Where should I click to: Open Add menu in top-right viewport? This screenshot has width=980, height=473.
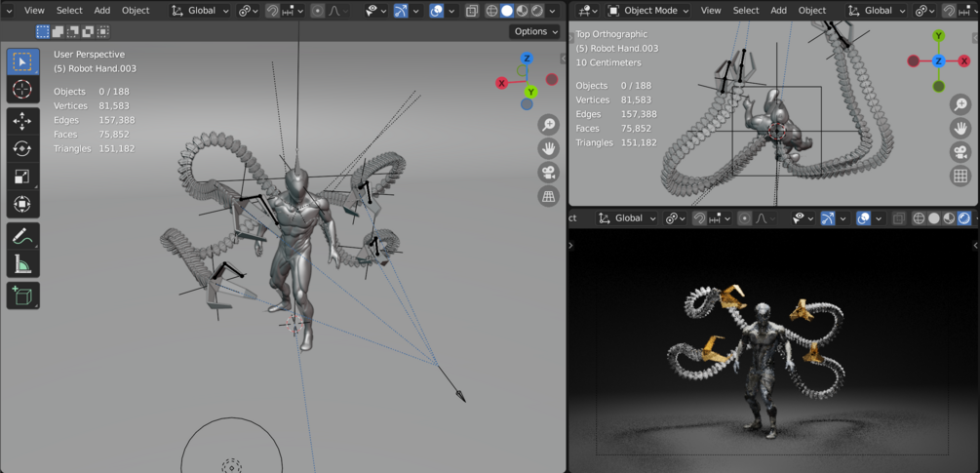(779, 11)
